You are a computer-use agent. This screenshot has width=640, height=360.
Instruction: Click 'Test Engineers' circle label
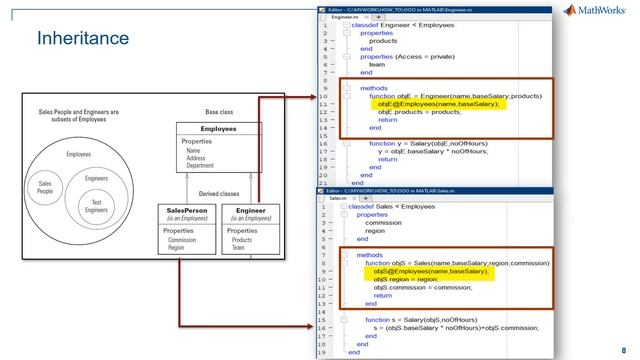point(96,206)
